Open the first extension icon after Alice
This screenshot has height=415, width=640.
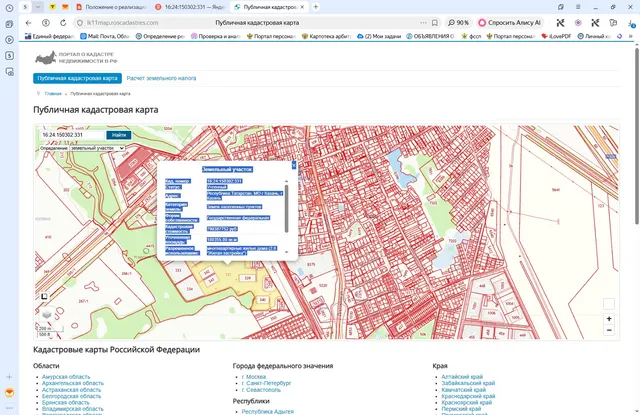tap(560, 23)
